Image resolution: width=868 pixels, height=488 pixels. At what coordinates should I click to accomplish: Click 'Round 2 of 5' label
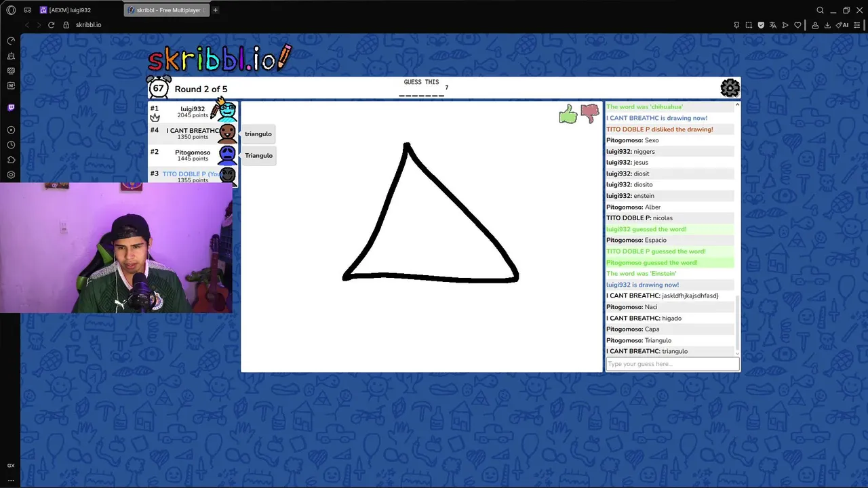pos(201,89)
